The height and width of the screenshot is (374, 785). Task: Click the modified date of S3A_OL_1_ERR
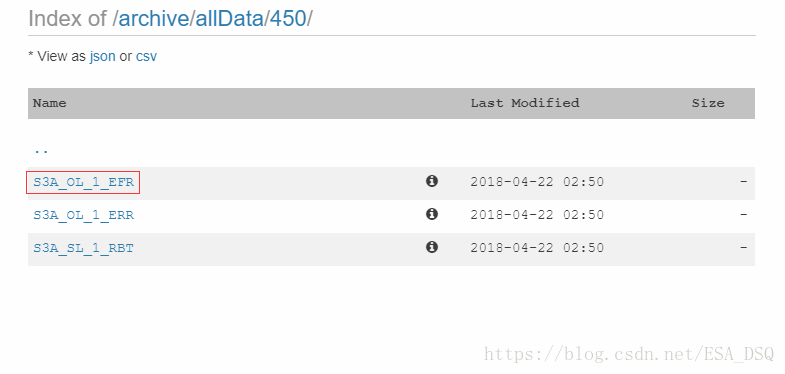537,215
